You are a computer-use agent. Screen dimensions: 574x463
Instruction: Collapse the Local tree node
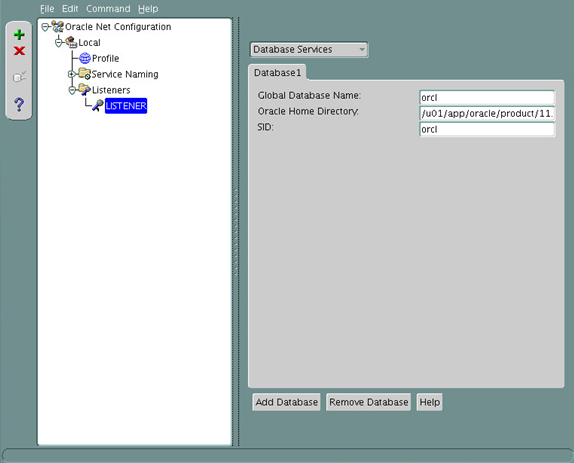click(x=59, y=43)
